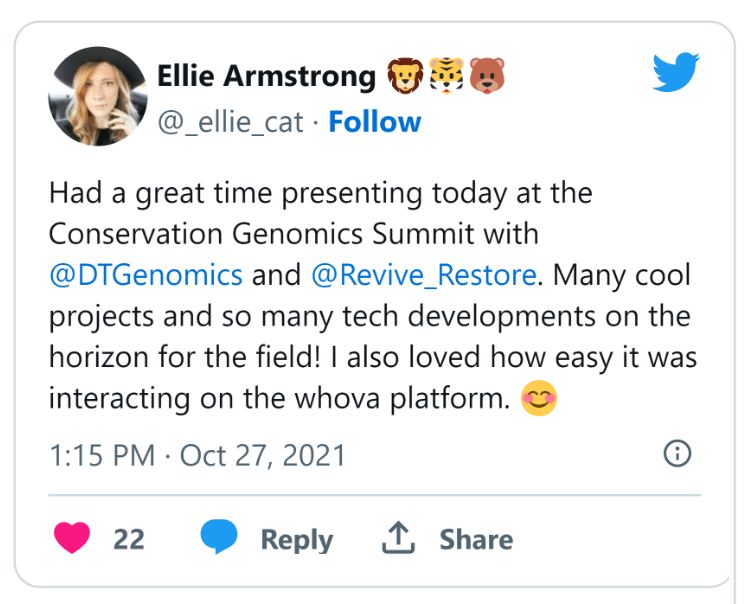Like the tweet with the heart icon
The image size is (749, 604).
pos(72,538)
